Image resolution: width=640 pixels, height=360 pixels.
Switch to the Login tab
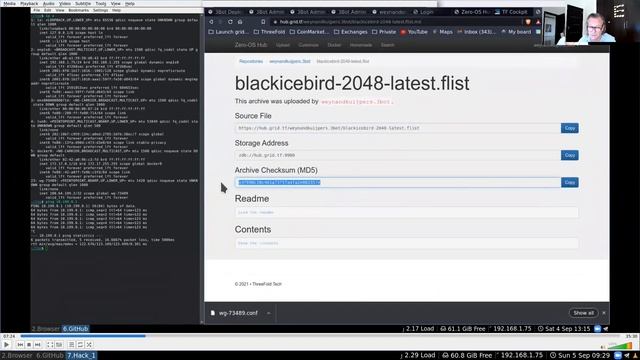[x=423, y=12]
